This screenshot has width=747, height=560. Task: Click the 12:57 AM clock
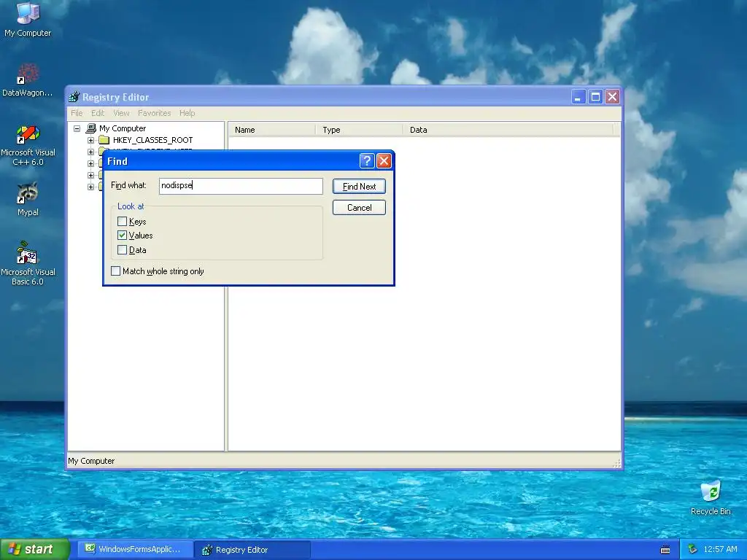[720, 550]
